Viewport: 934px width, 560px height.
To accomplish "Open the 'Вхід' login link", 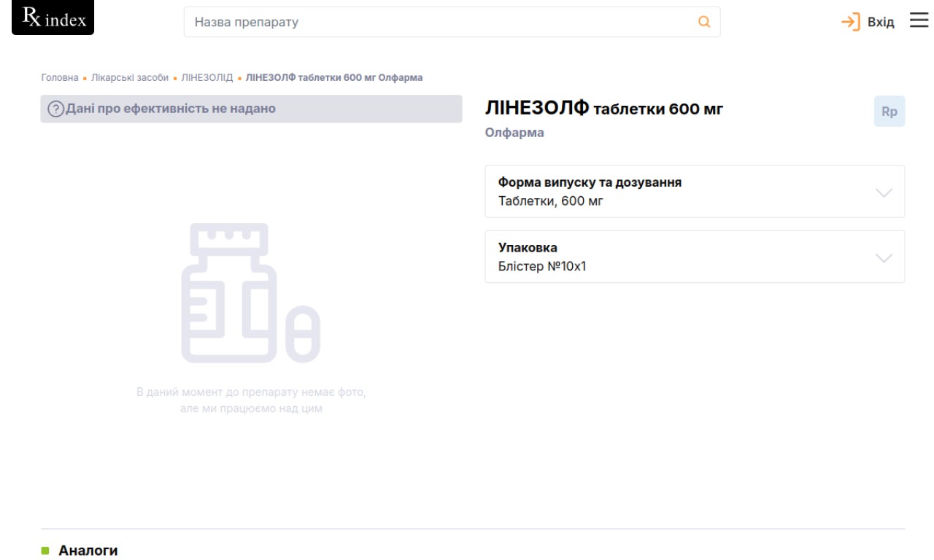I will pyautogui.click(x=880, y=22).
